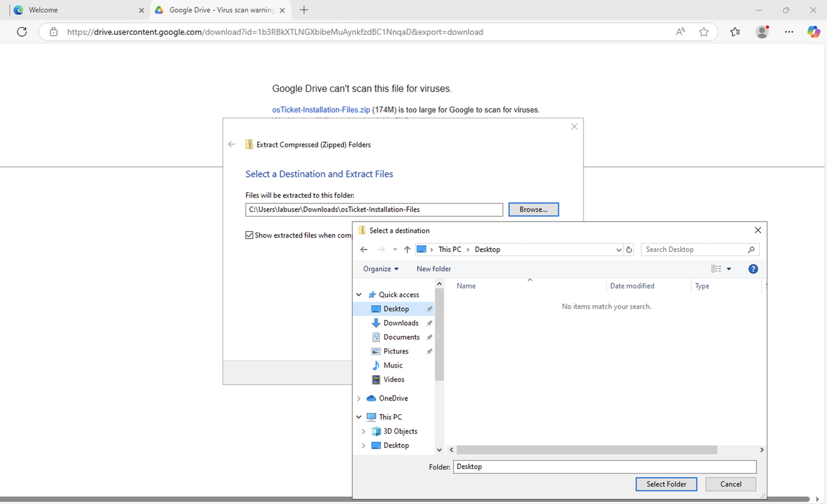Select Pictures in Quick access
Screen dimensions: 827x504
tap(395, 352)
